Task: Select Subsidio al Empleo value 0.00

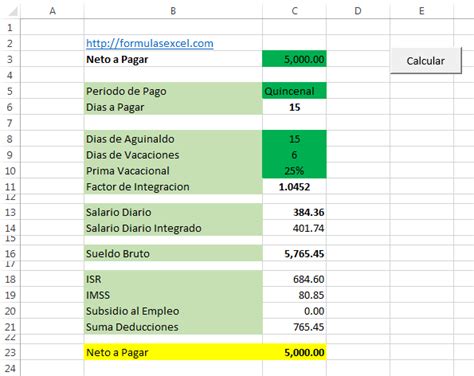Action: coord(294,311)
